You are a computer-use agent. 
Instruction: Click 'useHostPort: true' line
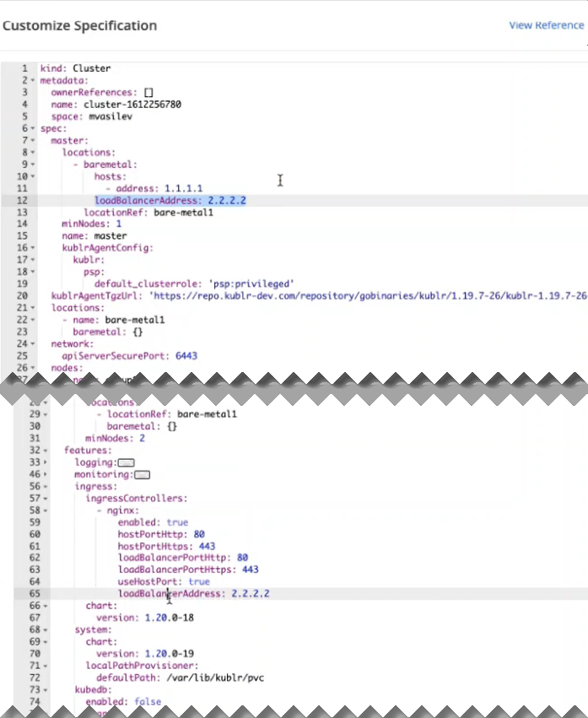(x=164, y=581)
